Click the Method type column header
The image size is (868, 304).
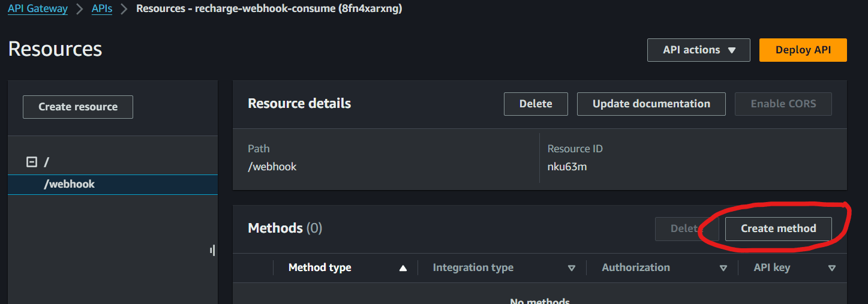pyautogui.click(x=320, y=267)
